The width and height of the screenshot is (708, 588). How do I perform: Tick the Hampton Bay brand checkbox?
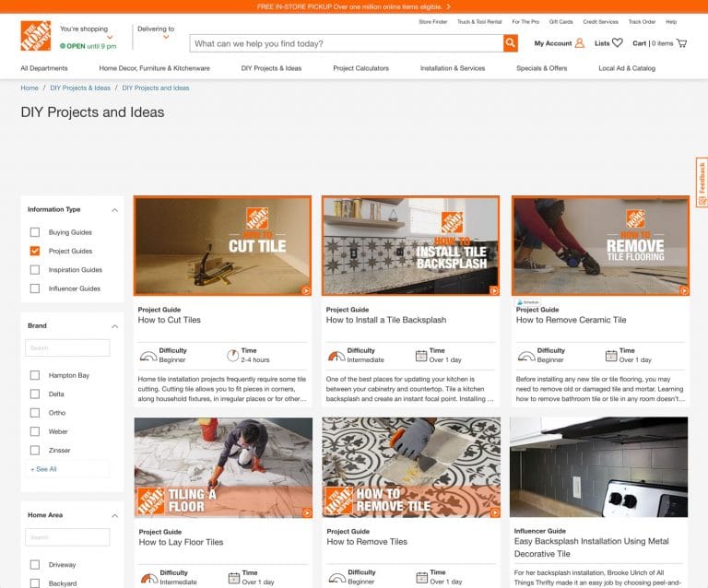(35, 375)
